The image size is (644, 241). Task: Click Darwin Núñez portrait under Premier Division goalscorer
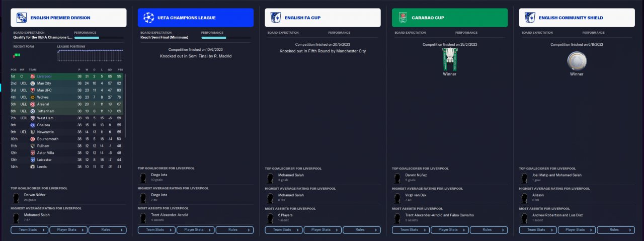click(x=16, y=197)
